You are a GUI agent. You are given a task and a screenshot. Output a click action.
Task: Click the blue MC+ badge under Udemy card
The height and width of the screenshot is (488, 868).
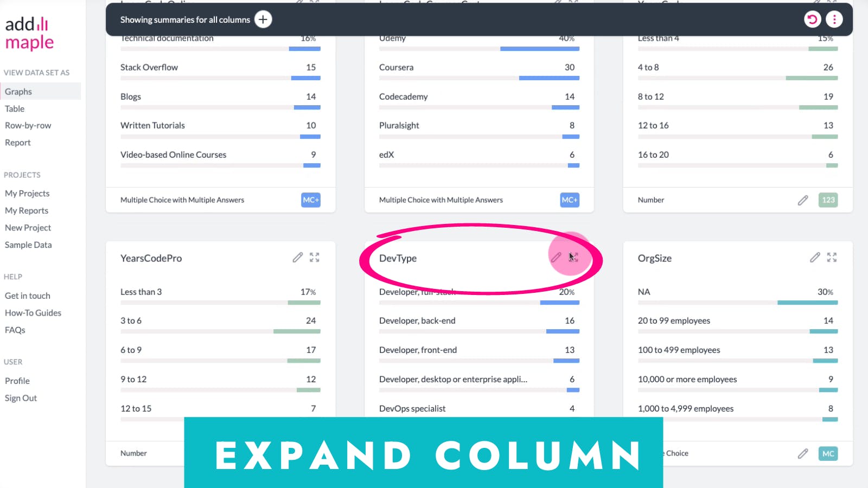(x=570, y=200)
